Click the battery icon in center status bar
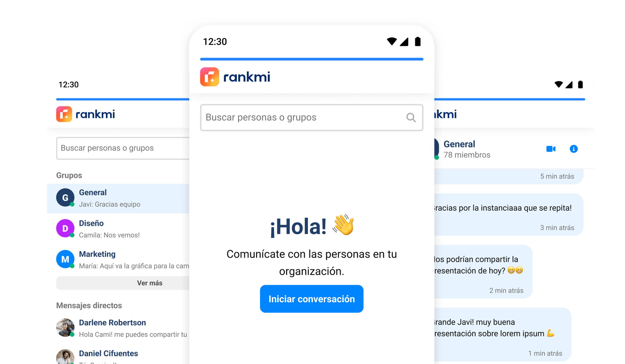Screen dimensions: 625x364 [417, 42]
